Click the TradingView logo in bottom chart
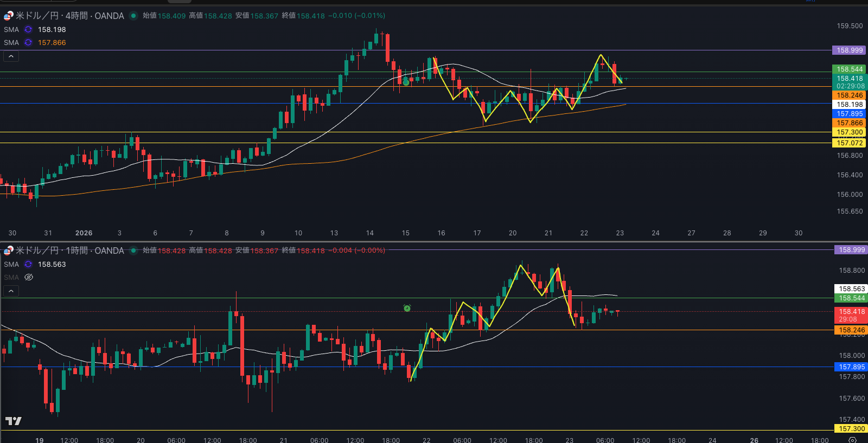 coord(13,421)
